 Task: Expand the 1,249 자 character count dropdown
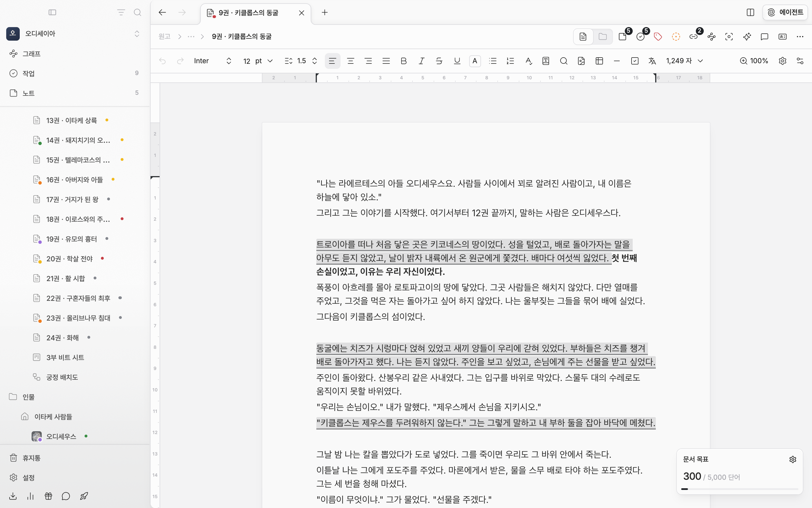685,61
